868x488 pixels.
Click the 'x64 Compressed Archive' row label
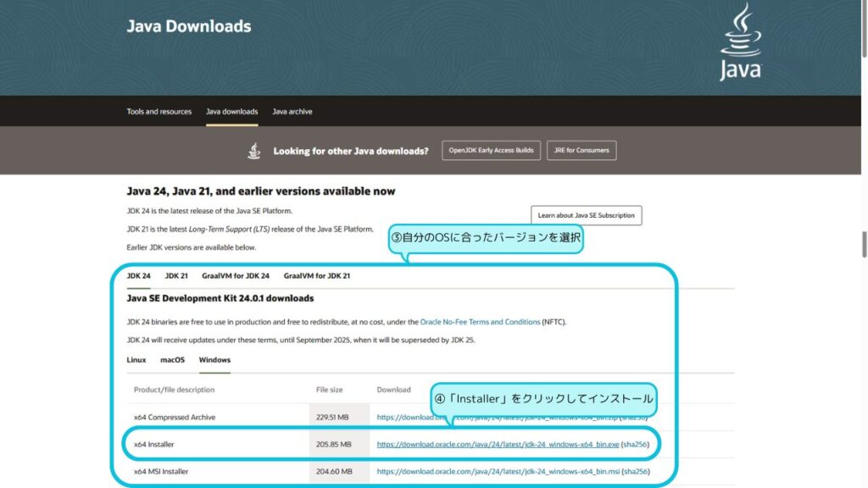[175, 417]
